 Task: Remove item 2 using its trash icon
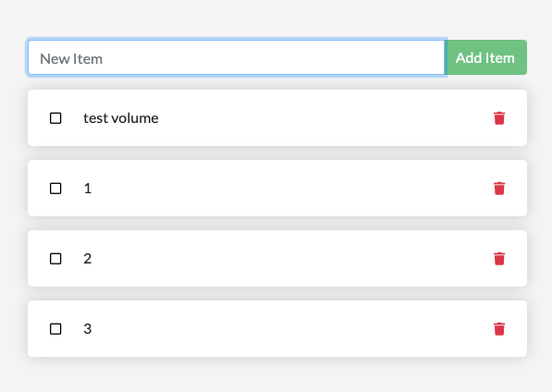[499, 259]
